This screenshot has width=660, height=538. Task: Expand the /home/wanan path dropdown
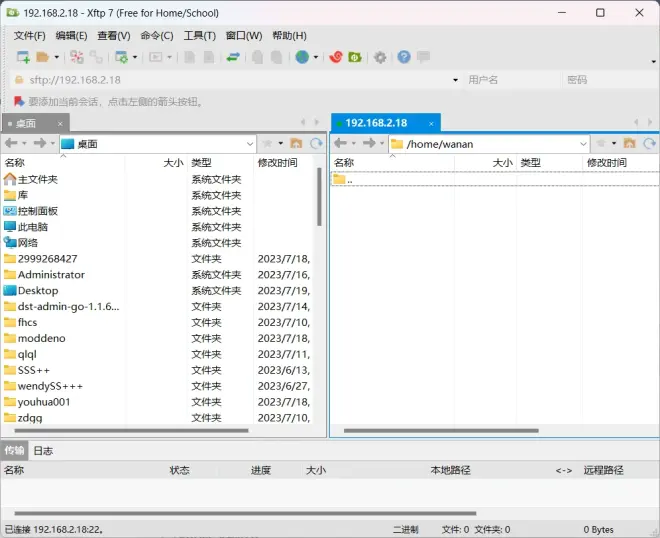pos(583,144)
